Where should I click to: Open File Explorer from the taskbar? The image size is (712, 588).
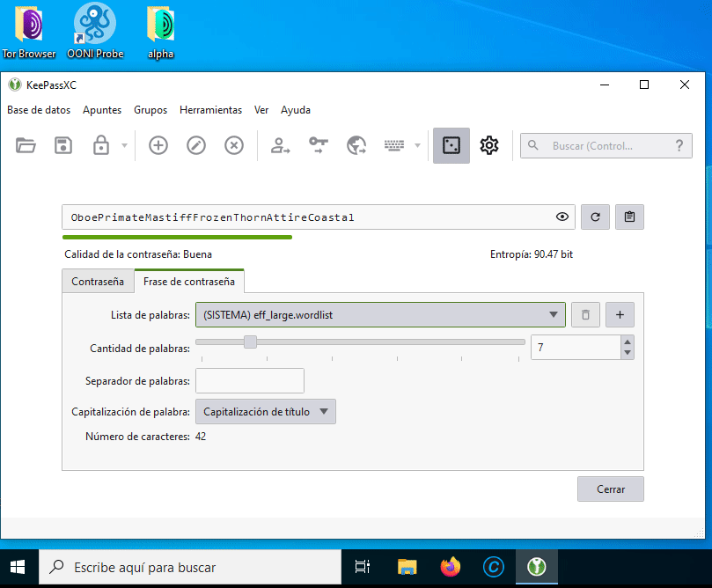(x=407, y=567)
